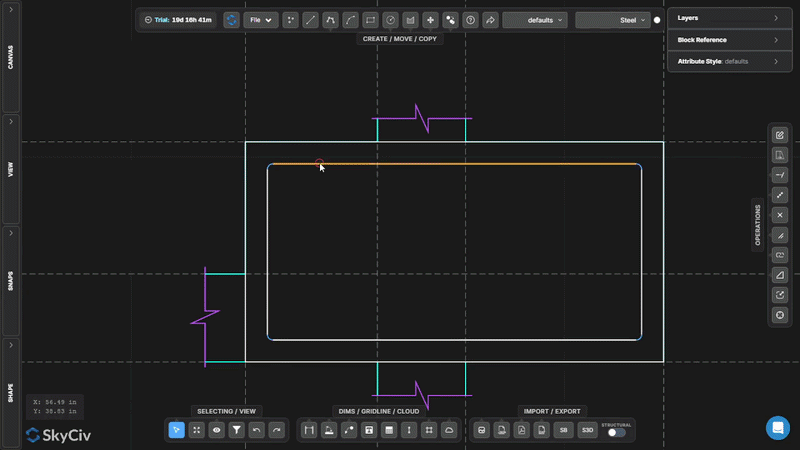Activate the Select pointer tool

177,430
